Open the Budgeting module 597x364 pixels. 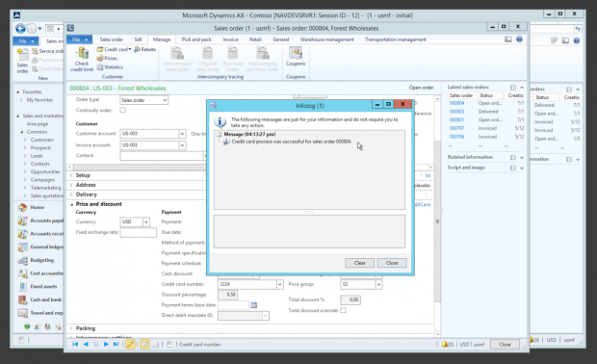37,260
